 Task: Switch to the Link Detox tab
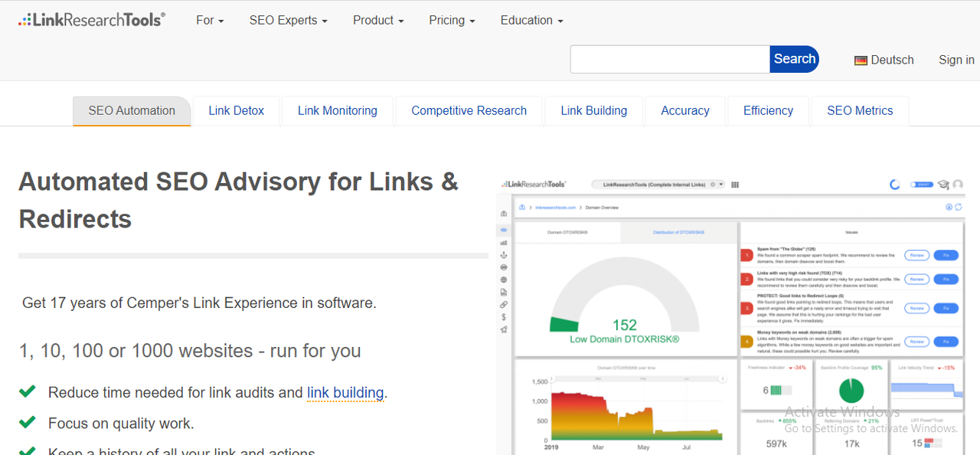coord(236,111)
